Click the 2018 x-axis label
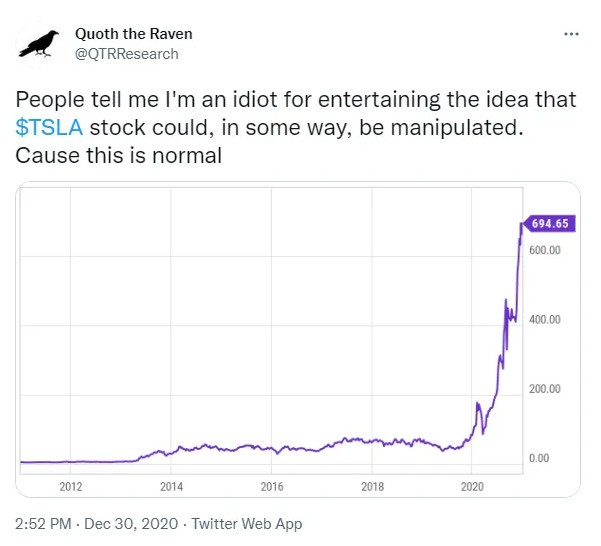This screenshot has height=546, width=601. click(372, 487)
